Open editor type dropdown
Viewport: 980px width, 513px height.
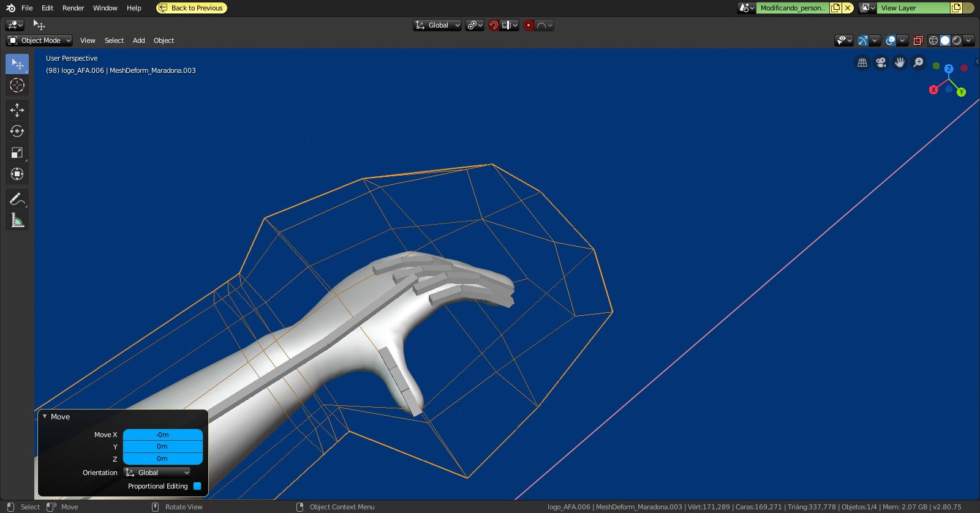(15, 25)
